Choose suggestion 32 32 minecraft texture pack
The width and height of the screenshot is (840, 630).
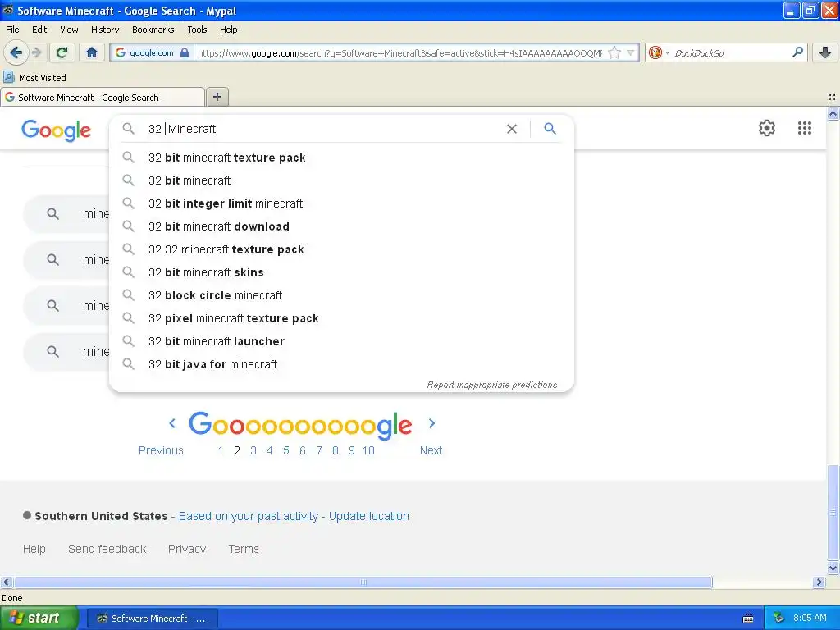[x=341, y=249]
